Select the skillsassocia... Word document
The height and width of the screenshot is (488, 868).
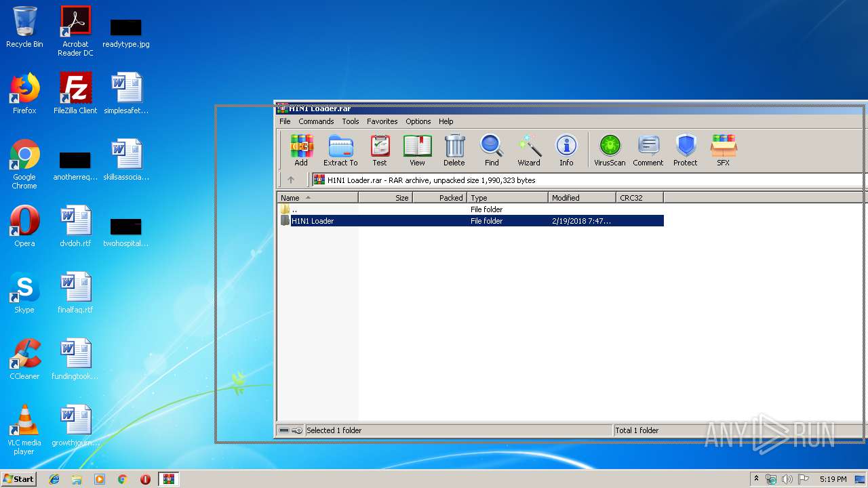(126, 160)
